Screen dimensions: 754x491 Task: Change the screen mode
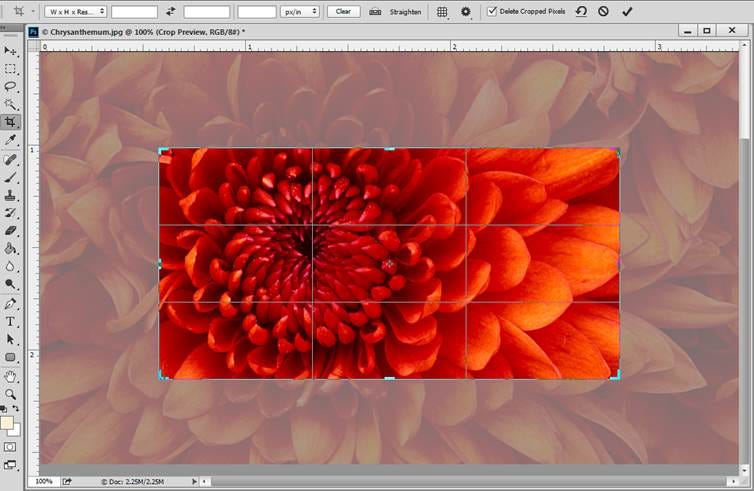tap(10, 465)
